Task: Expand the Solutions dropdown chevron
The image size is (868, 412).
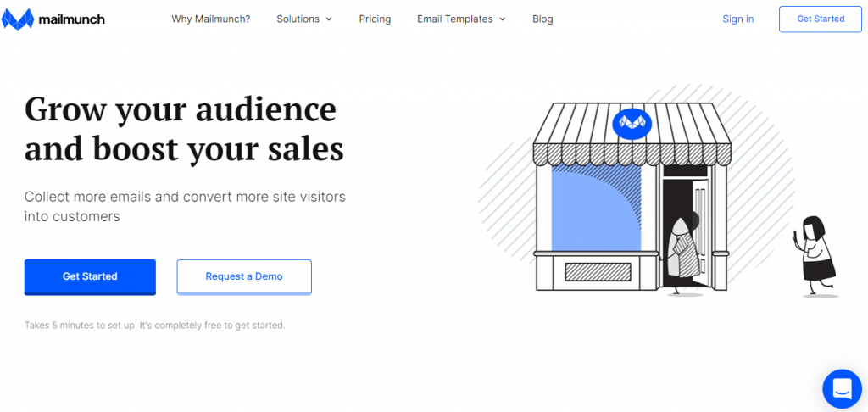Action: point(329,19)
